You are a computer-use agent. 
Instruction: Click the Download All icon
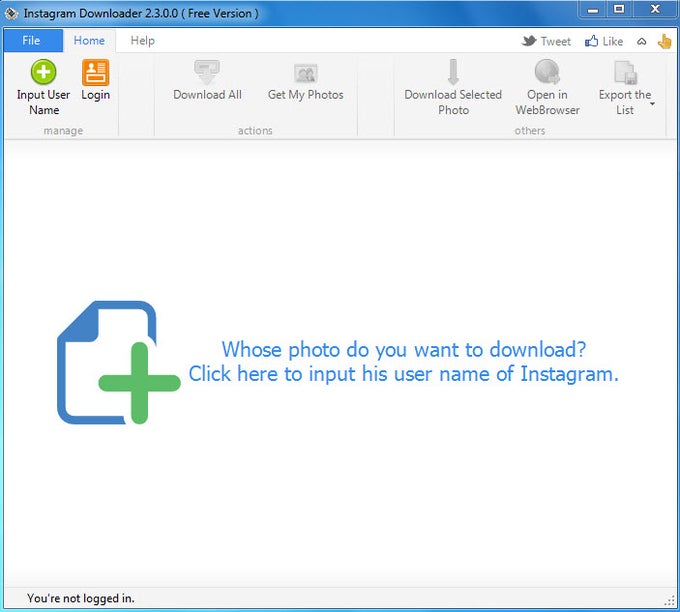(x=207, y=72)
